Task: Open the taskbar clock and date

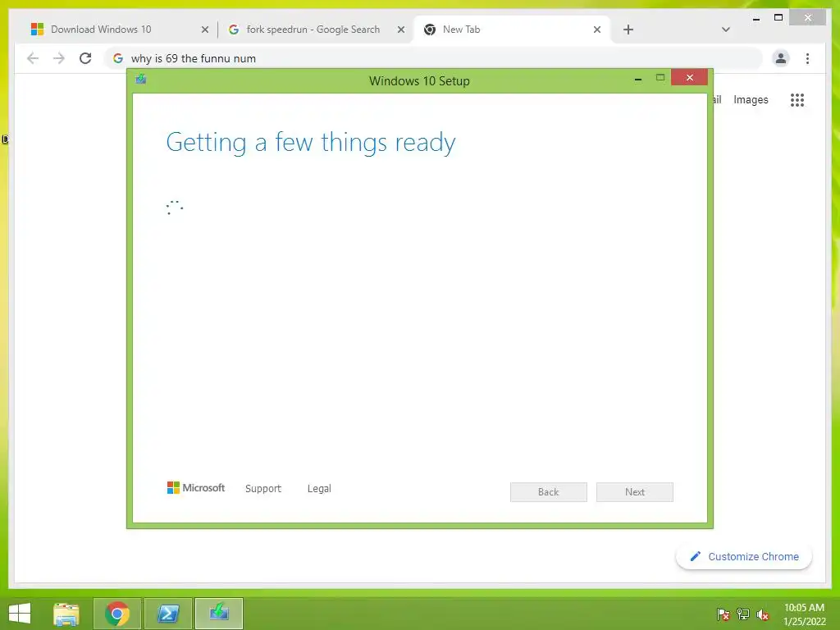Action: [x=804, y=614]
